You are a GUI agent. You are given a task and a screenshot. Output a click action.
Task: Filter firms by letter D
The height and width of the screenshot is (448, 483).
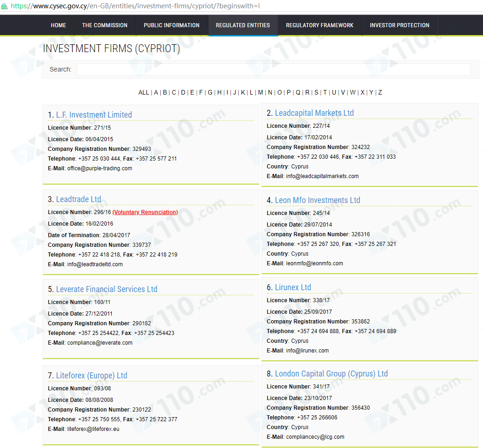[x=183, y=92]
